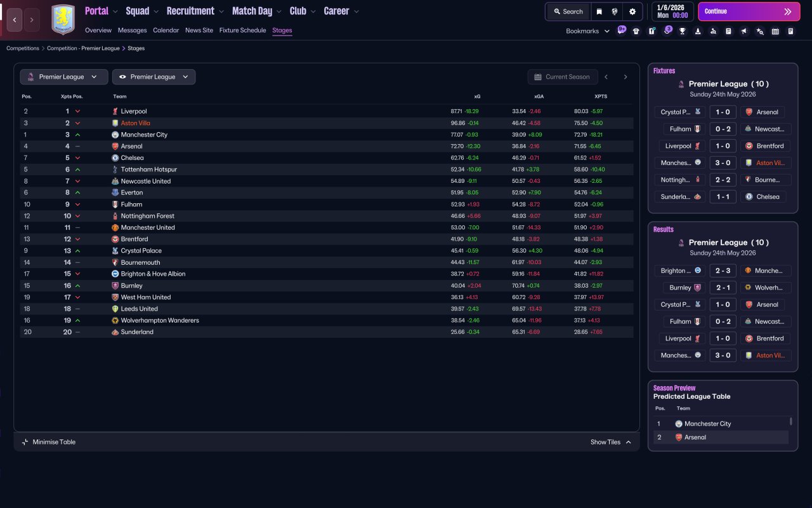This screenshot has height=508, width=812.
Task: Click the bookmark flag icon beside Search
Action: [599, 11]
